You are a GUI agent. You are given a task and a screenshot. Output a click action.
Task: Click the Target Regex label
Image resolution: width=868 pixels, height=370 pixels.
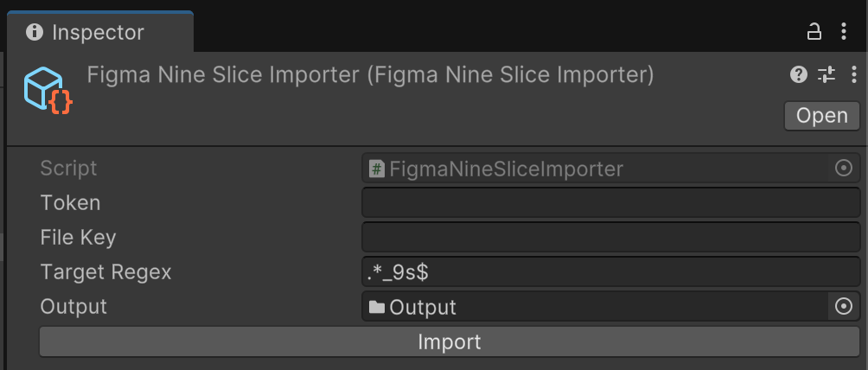click(x=105, y=272)
